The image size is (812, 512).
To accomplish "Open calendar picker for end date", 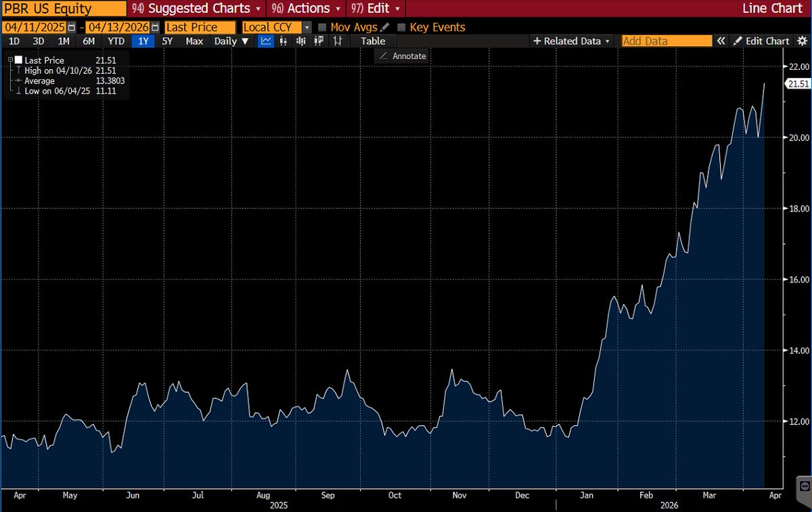I will [x=156, y=27].
